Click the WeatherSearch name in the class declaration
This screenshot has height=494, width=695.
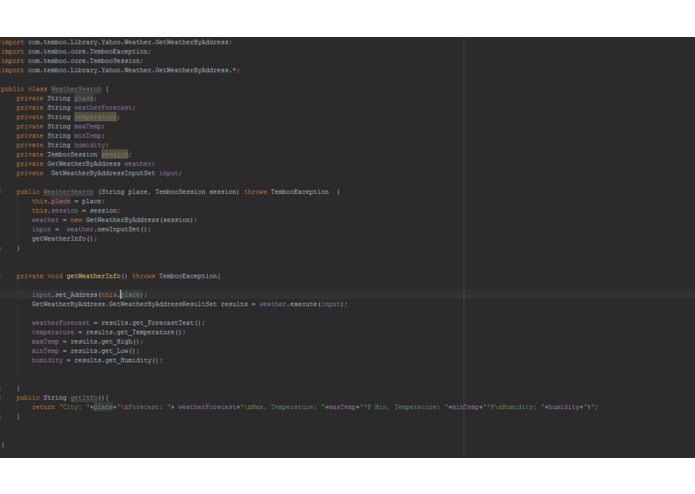click(x=76, y=89)
